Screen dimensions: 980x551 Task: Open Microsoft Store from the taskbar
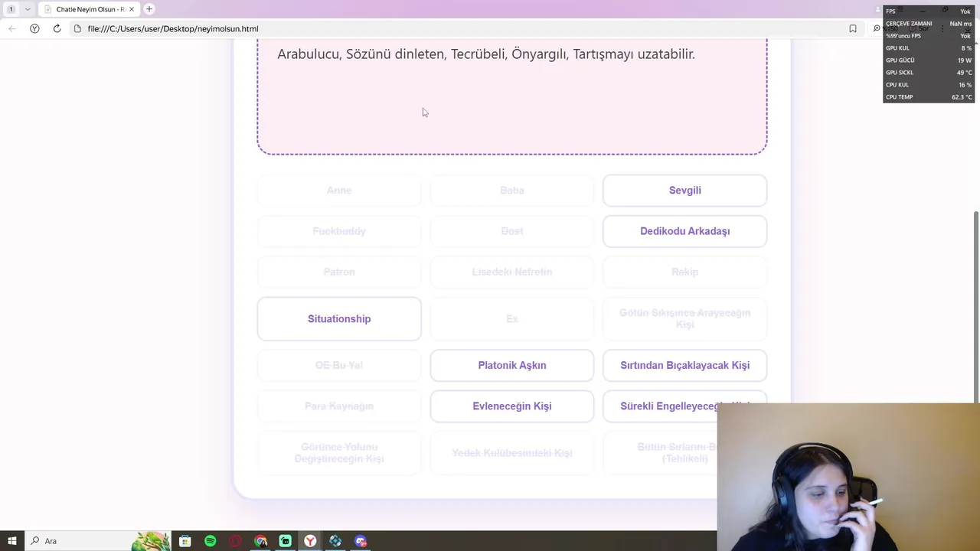tap(185, 541)
